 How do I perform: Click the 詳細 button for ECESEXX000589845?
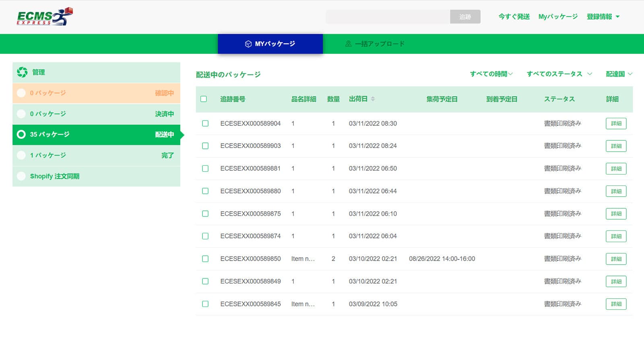[616, 304]
